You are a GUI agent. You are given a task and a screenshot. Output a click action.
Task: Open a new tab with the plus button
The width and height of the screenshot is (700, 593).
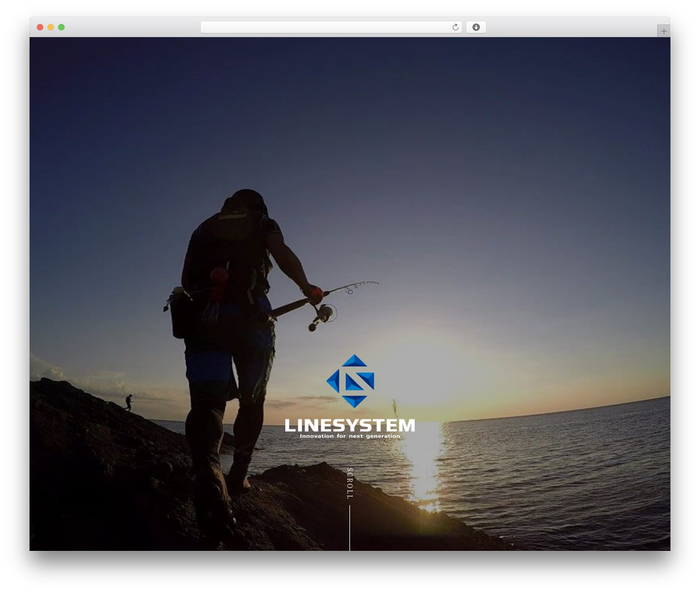[663, 31]
